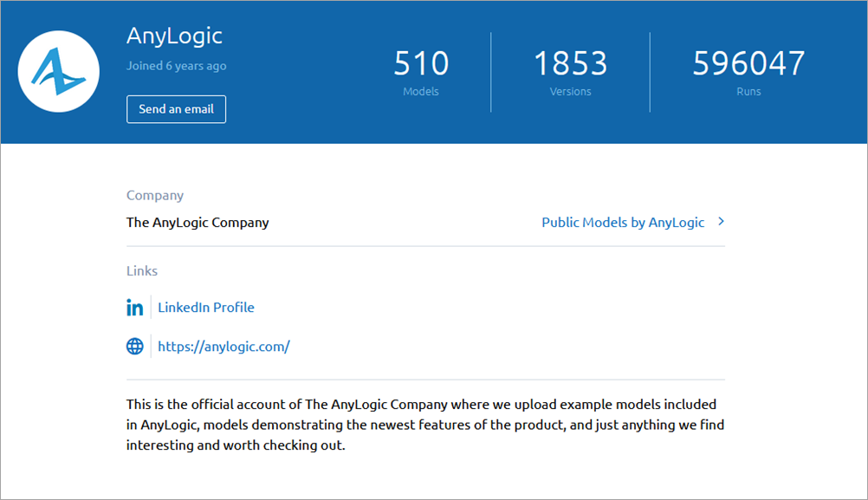This screenshot has width=868, height=500.
Task: Click the Company section label
Action: (x=155, y=196)
